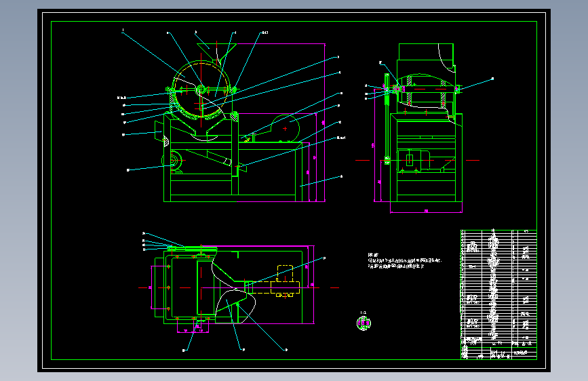Select the large circular drum in front view
Image resolution: width=588 pixels, height=381 pixels.
click(201, 89)
